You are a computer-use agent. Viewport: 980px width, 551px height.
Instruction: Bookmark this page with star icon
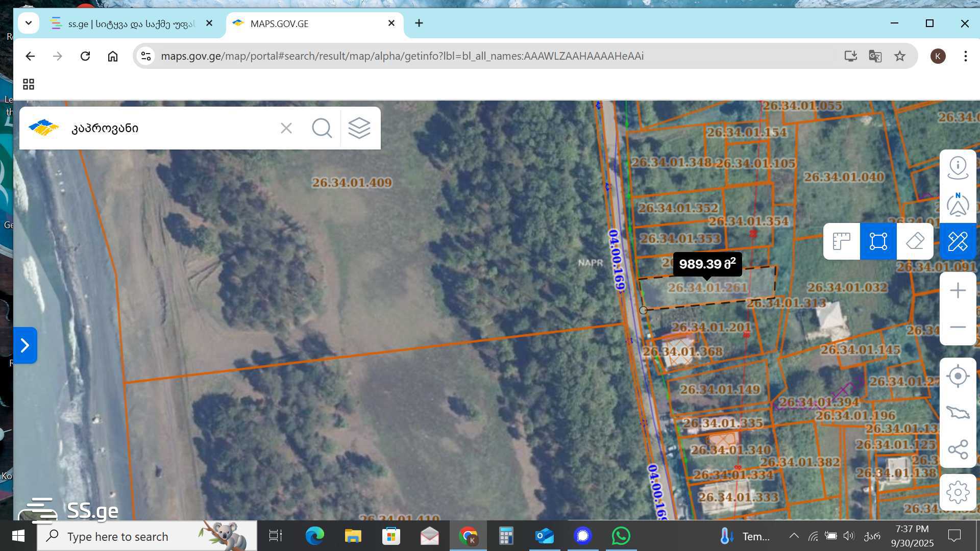(x=900, y=56)
